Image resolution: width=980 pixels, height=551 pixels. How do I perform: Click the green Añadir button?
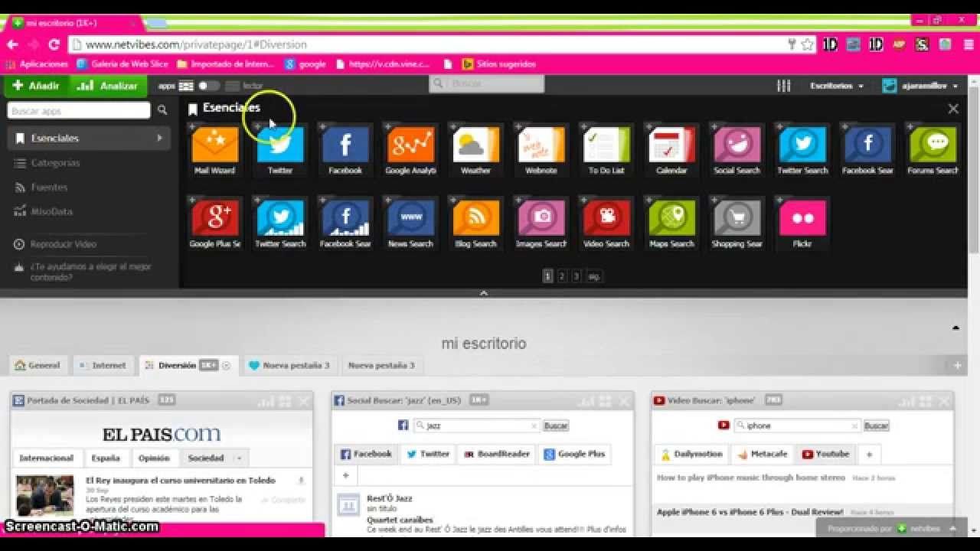pos(36,86)
